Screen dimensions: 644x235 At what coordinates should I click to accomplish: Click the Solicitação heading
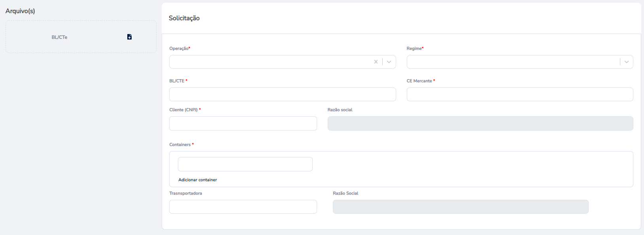click(184, 18)
